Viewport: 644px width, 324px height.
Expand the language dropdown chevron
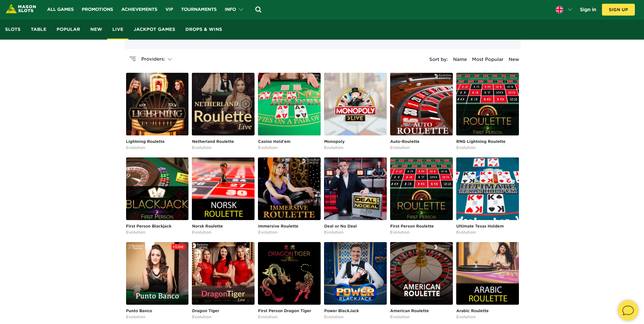point(570,9)
